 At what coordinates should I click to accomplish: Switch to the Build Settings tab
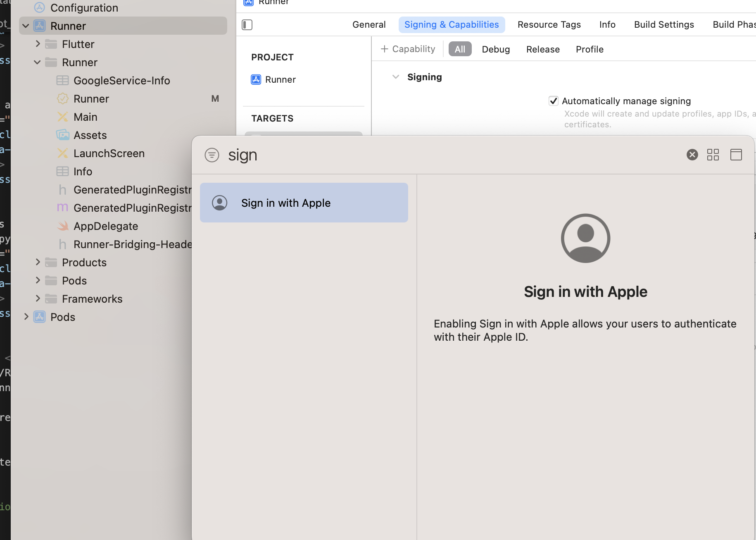click(x=663, y=25)
